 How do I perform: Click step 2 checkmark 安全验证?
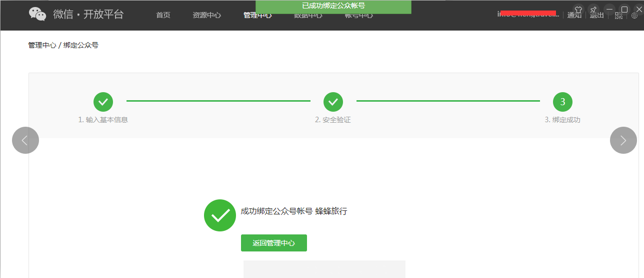pos(333,102)
